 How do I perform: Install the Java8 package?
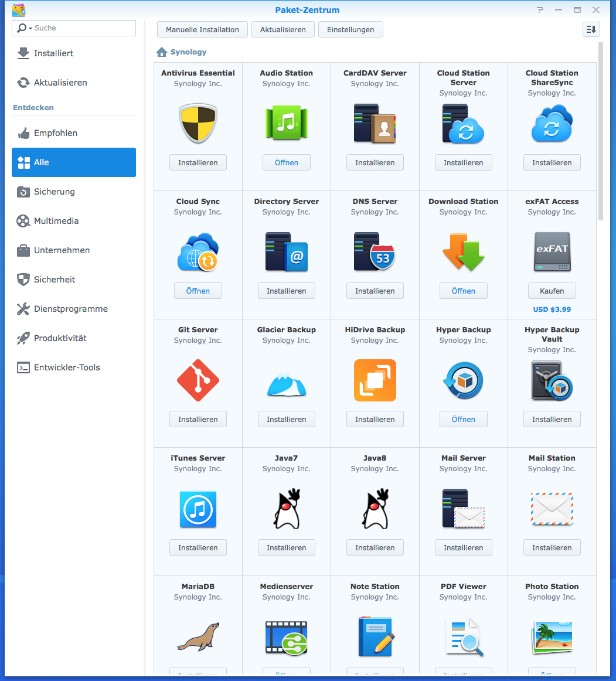pos(375,547)
